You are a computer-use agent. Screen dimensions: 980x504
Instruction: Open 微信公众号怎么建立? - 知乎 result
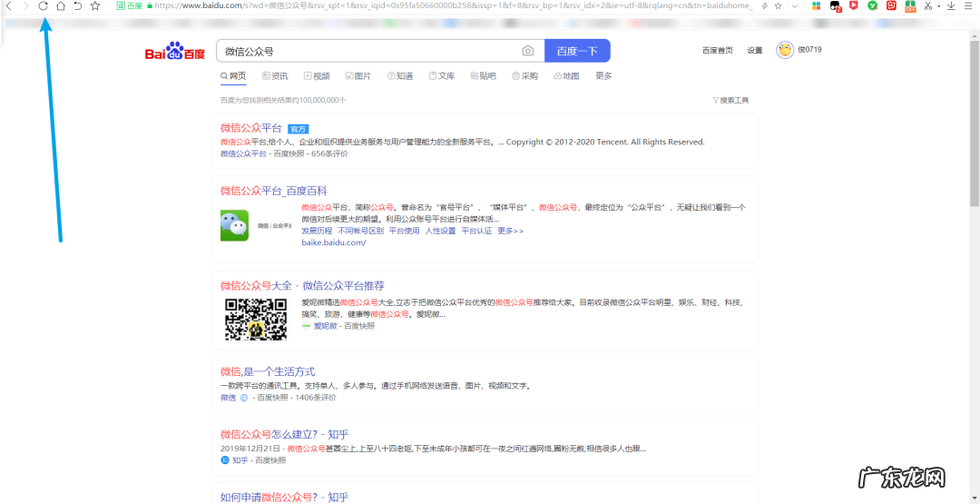[282, 435]
